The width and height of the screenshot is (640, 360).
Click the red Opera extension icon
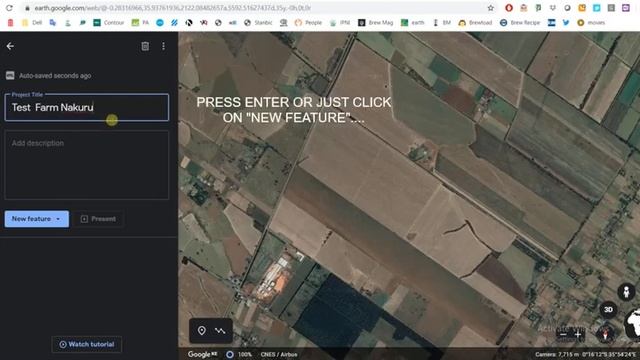(509, 8)
